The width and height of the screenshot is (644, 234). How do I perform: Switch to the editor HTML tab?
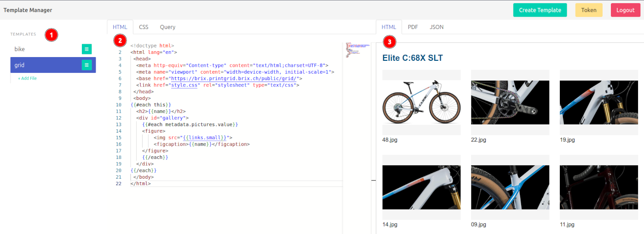click(120, 27)
